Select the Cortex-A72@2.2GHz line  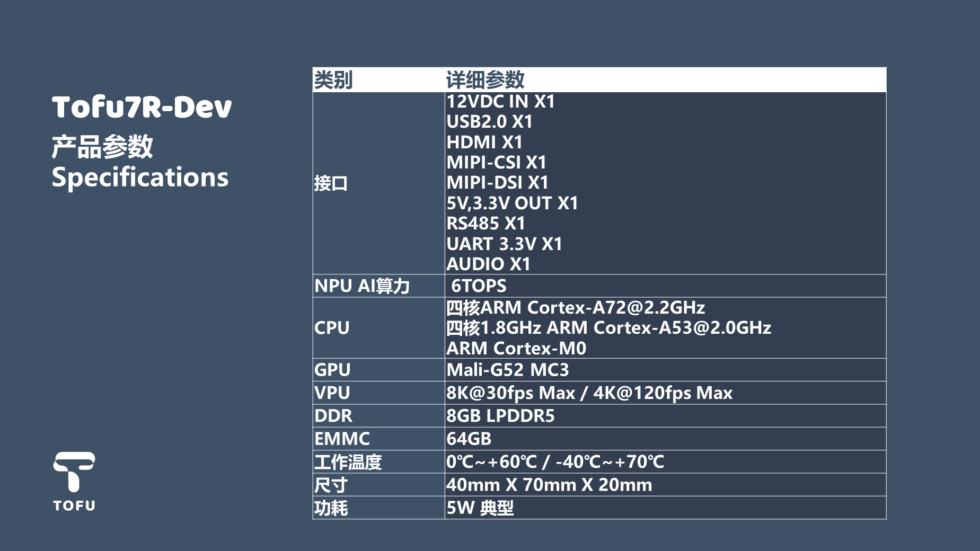(576, 307)
